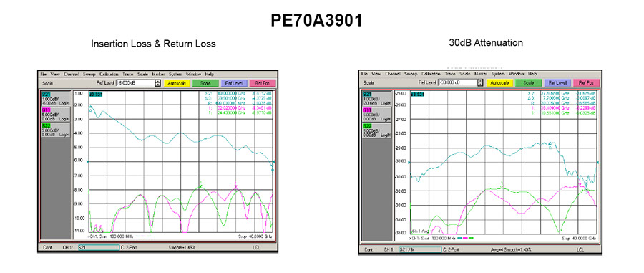
Task: Click pink Ref Pos button in Insertion Loss window
Action: (x=263, y=83)
